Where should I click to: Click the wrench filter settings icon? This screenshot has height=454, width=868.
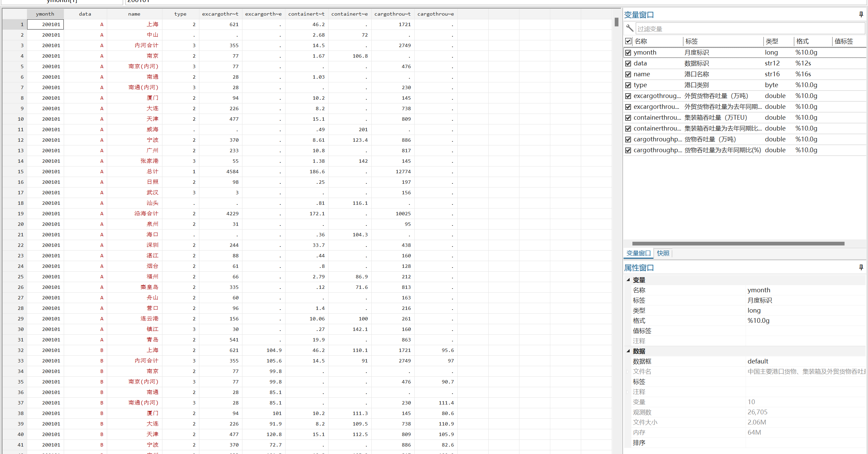pyautogui.click(x=630, y=28)
